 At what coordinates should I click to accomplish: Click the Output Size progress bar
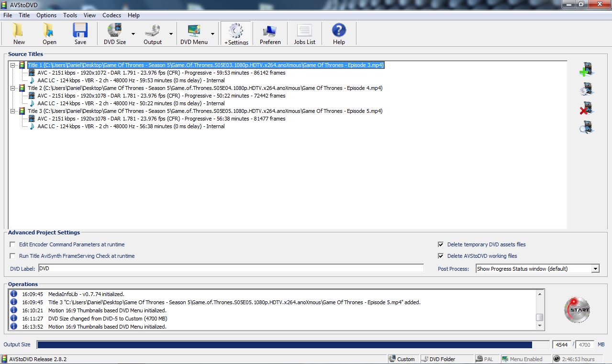pos(293,344)
